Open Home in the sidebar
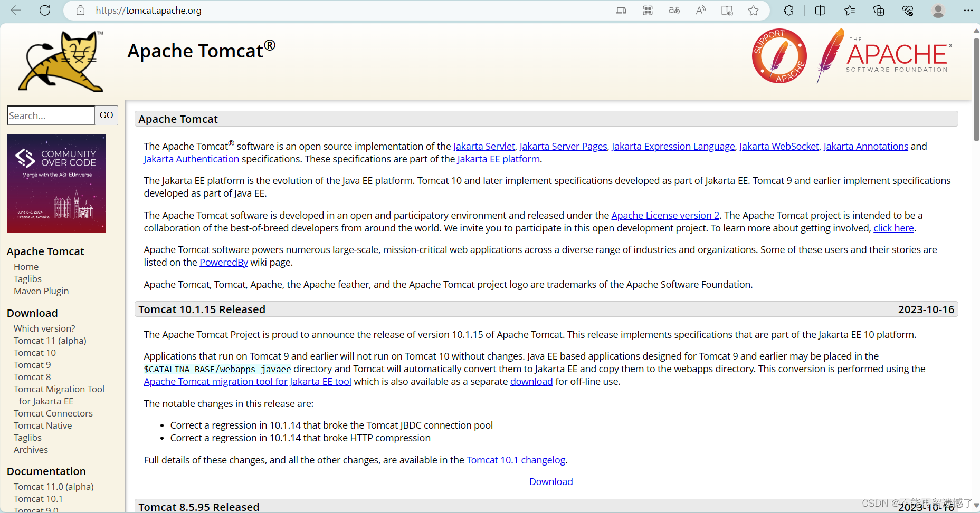Image resolution: width=980 pixels, height=513 pixels. pyautogui.click(x=26, y=267)
